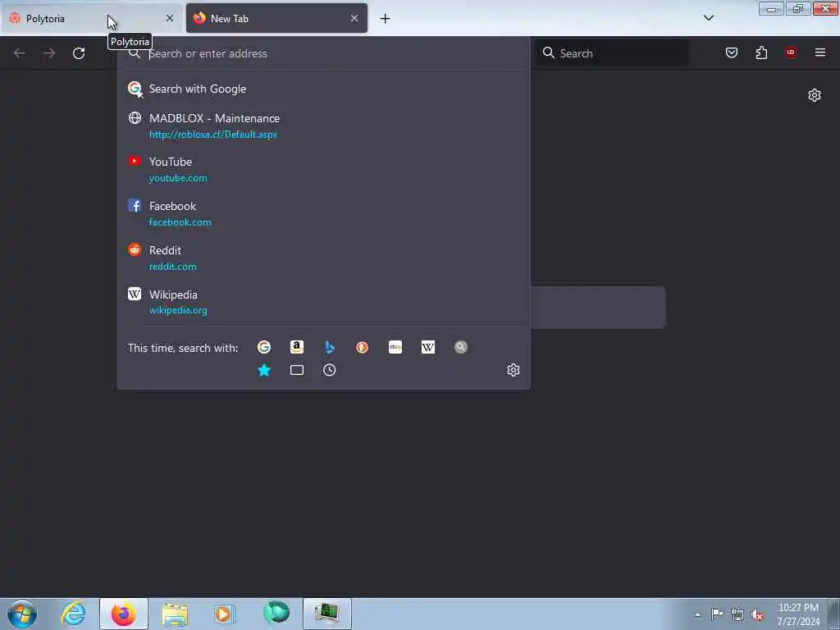Click the muted volume tray icon
This screenshot has height=630, width=840.
[x=757, y=614]
